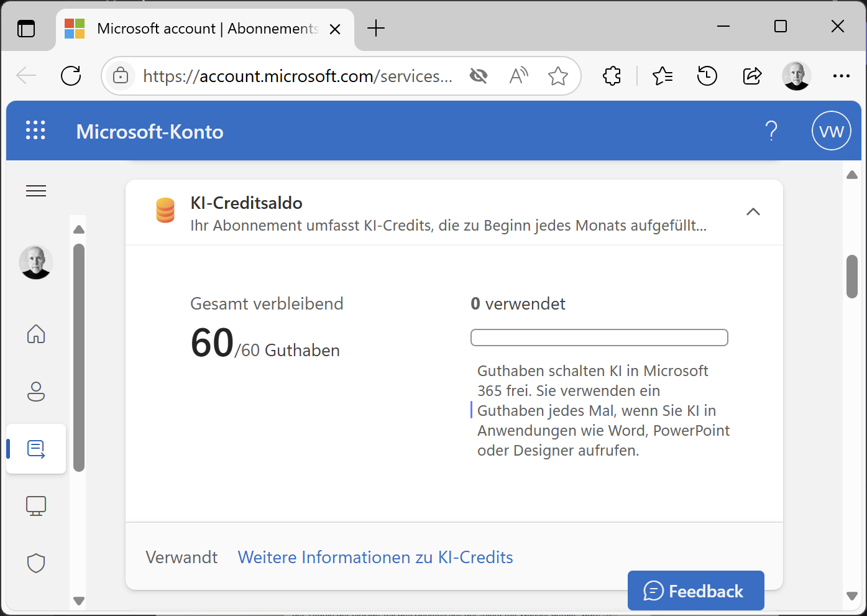The height and width of the screenshot is (616, 867).
Task: Click the used credits progress bar
Action: pos(599,338)
